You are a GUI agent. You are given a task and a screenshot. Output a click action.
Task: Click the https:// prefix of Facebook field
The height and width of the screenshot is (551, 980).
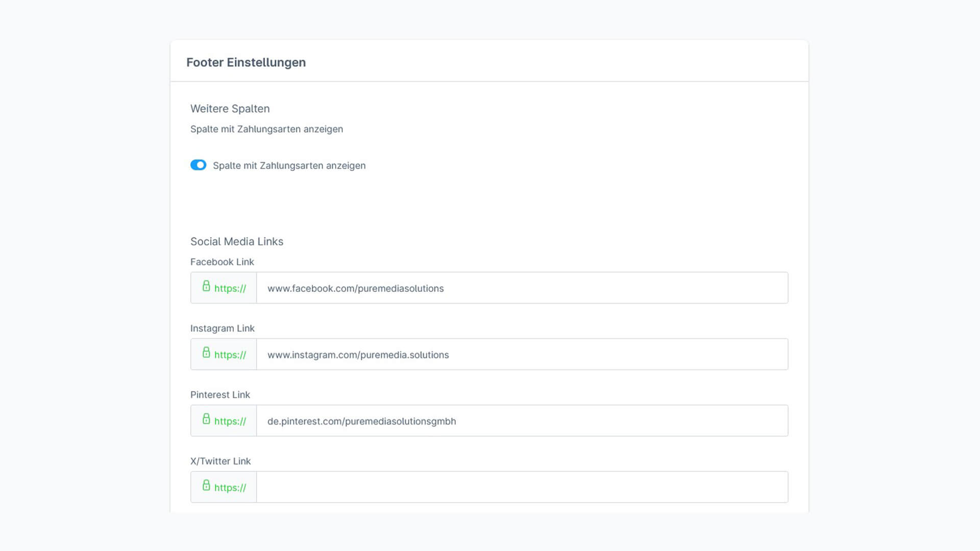click(230, 288)
